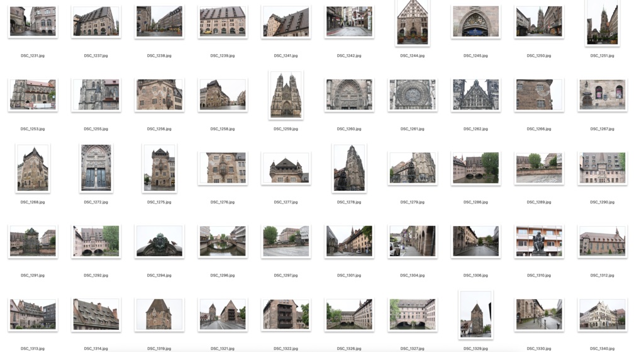644x352 pixels.
Task: Click the DSC_1294.jpg file name
Action: (159, 275)
